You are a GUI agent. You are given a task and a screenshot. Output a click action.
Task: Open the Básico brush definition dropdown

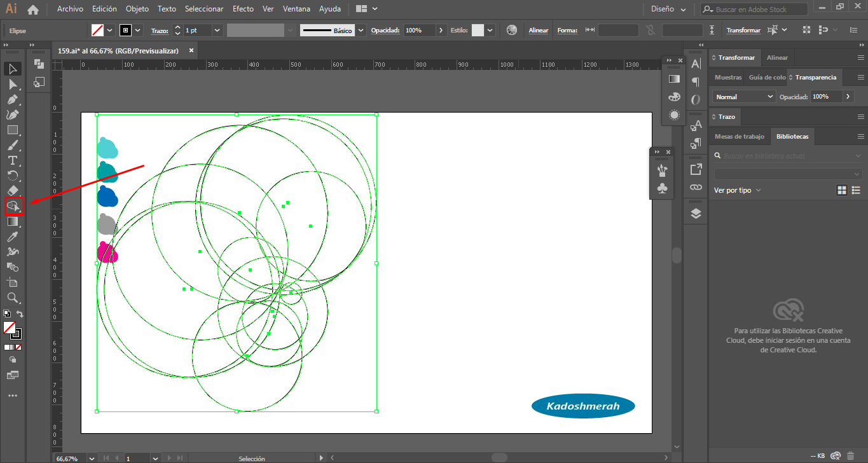(x=361, y=30)
